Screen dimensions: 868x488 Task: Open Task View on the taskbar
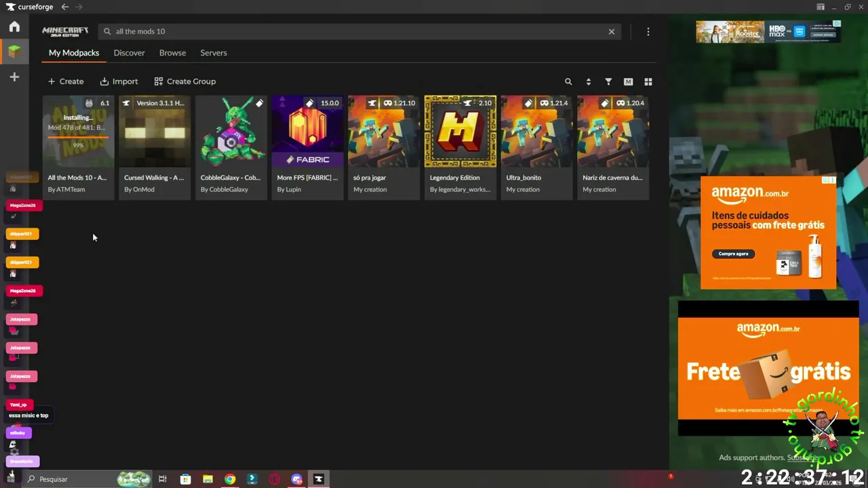click(163, 479)
